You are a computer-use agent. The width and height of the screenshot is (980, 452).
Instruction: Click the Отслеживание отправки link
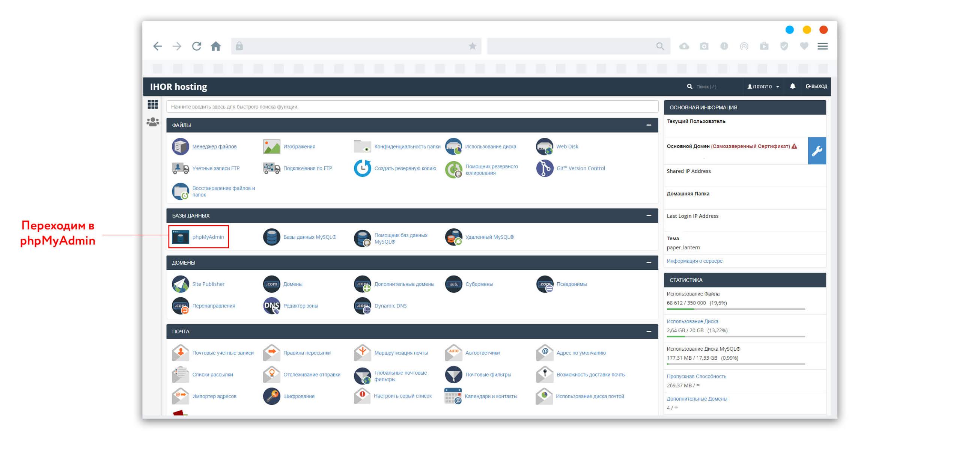tap(312, 375)
